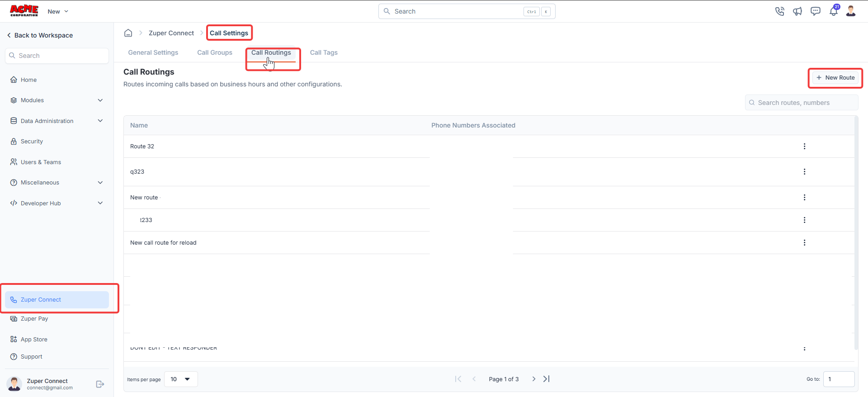Screen dimensions: 868x397
Task: Focus the Search routes, numbers field
Action: point(802,103)
